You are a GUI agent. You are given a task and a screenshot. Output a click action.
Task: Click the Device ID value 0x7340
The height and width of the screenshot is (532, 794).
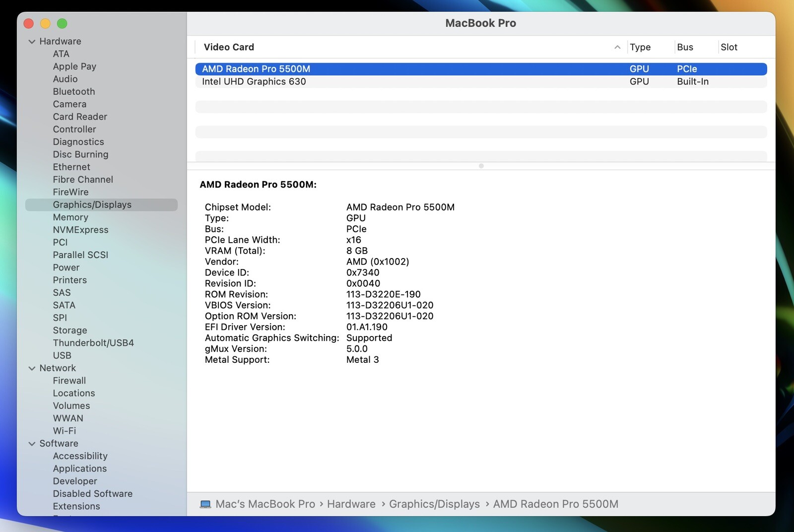coord(363,272)
